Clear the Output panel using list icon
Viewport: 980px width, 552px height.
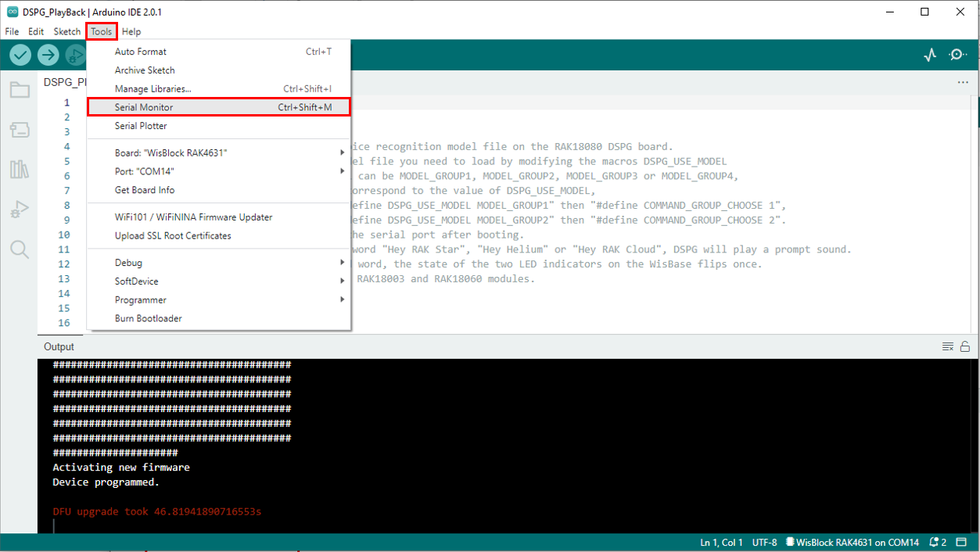click(x=948, y=346)
